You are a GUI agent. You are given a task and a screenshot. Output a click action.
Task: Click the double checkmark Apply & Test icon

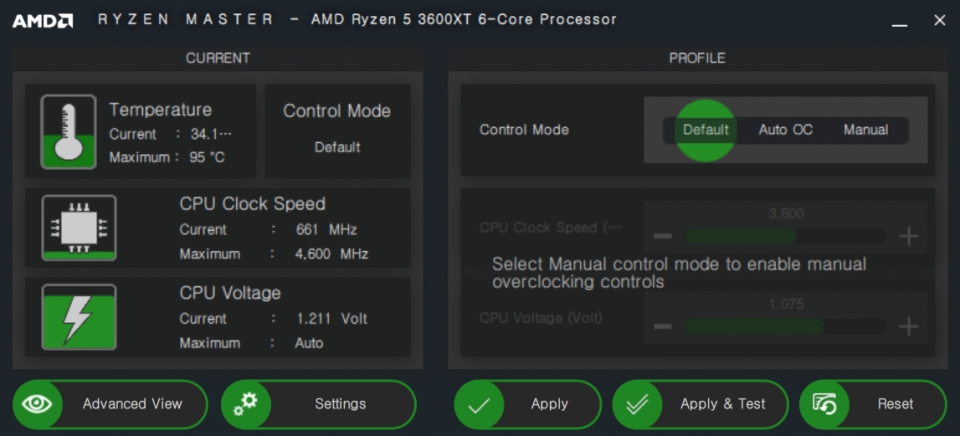click(x=637, y=405)
